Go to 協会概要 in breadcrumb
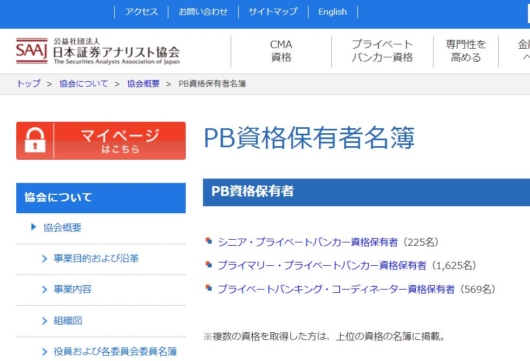Screen dimensions: 530x361 (143, 83)
